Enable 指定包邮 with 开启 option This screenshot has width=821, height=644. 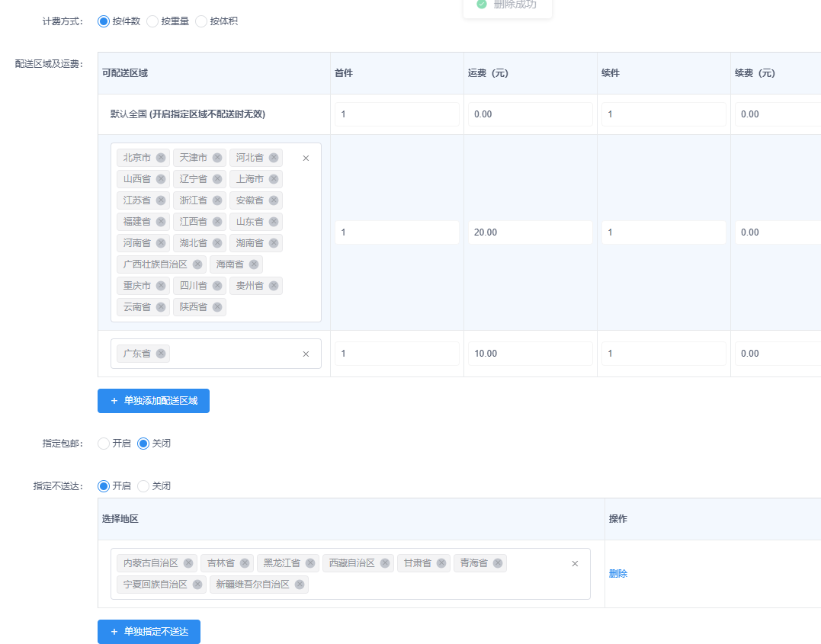point(104,444)
